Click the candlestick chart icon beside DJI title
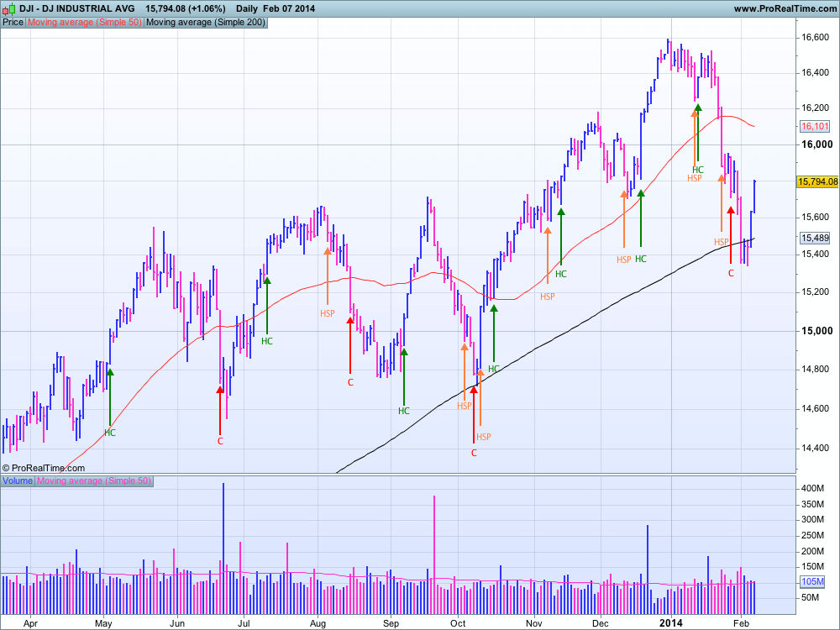This screenshot has width=840, height=630. [9, 8]
